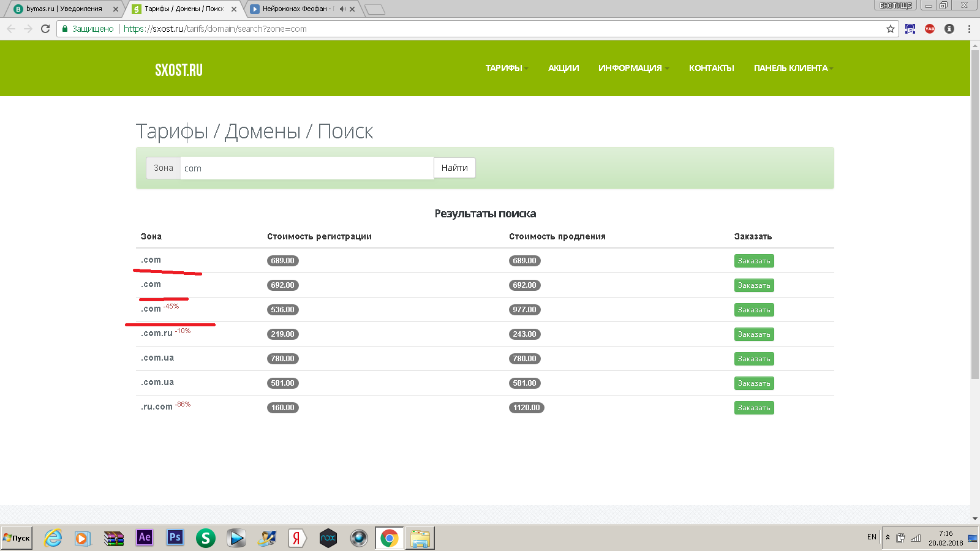Image resolution: width=980 pixels, height=551 pixels.
Task: Open the КОНТАКТЫ page
Action: (x=711, y=68)
